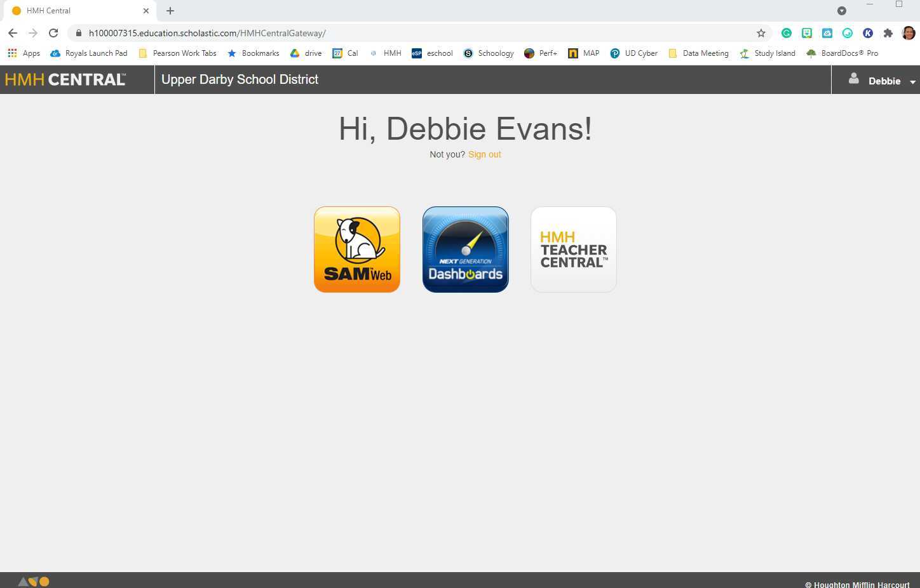
Task: Bookmark this page with star icon
Action: (761, 33)
